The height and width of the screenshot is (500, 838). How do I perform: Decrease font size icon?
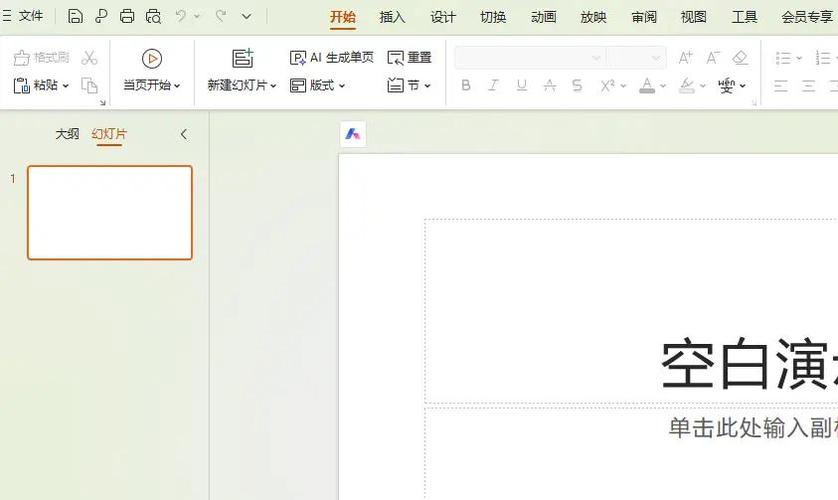click(713, 57)
